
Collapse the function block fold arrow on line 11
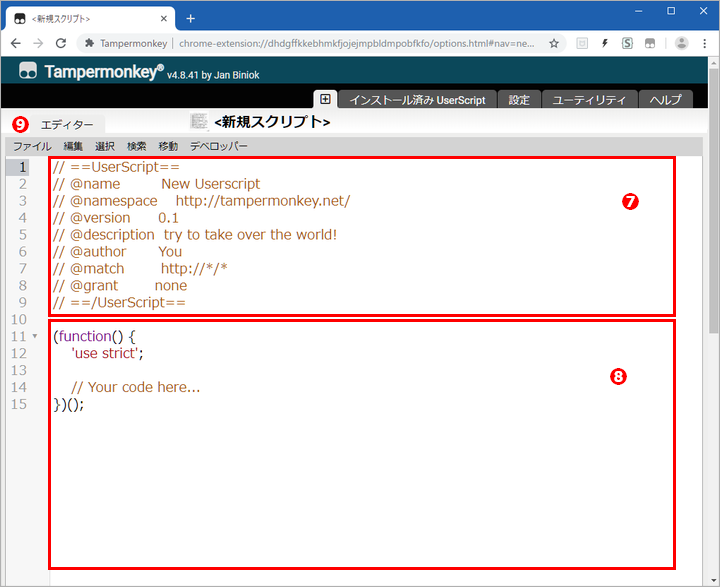tap(35, 336)
